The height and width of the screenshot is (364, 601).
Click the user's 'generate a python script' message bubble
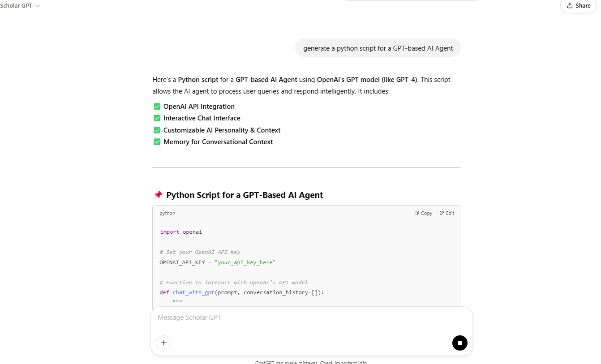(378, 48)
